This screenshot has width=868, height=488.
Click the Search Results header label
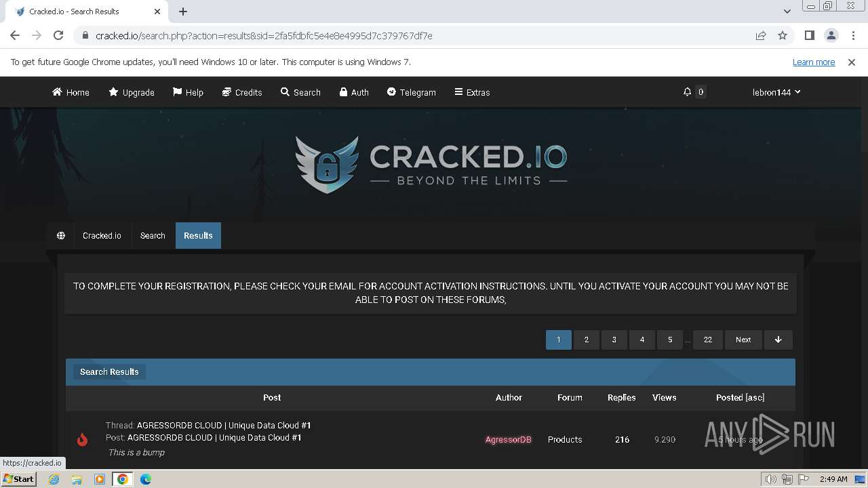109,371
